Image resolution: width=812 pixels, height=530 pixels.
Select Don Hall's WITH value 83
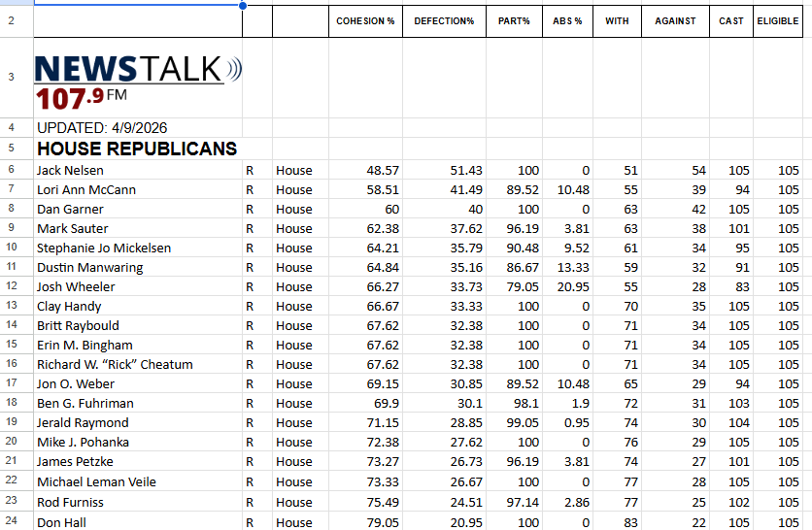point(617,521)
